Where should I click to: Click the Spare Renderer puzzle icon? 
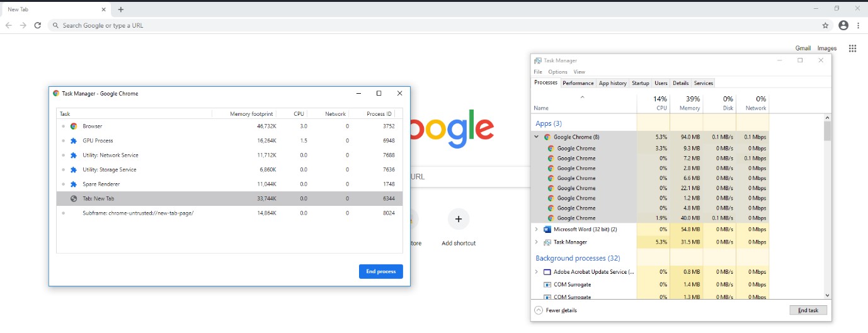(x=74, y=184)
